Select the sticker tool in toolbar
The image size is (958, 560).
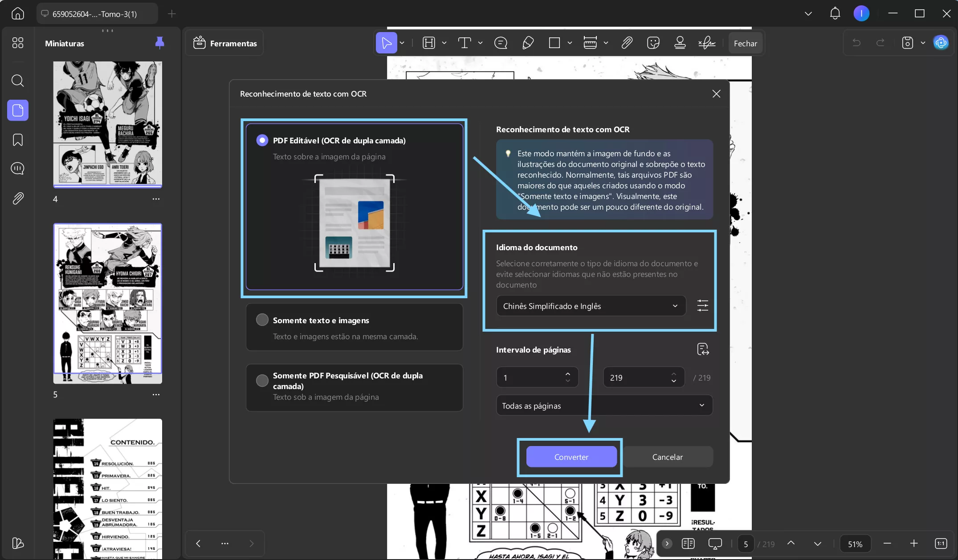pyautogui.click(x=653, y=43)
